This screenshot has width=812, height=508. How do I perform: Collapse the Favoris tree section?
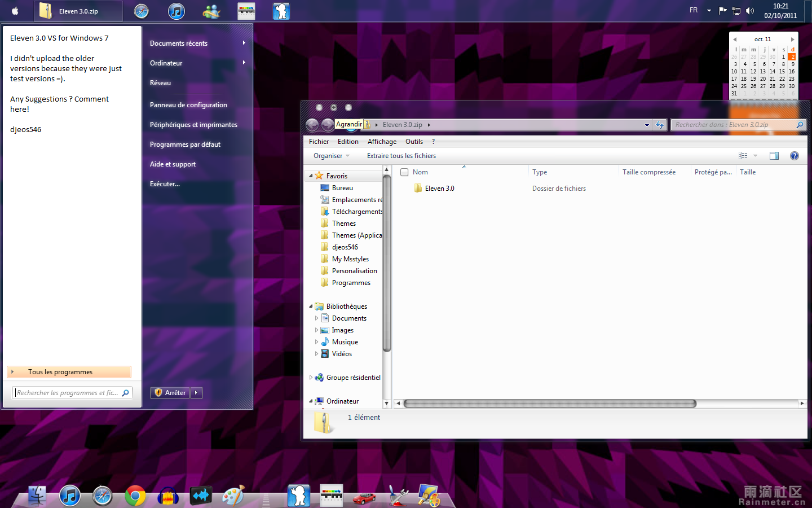311,176
